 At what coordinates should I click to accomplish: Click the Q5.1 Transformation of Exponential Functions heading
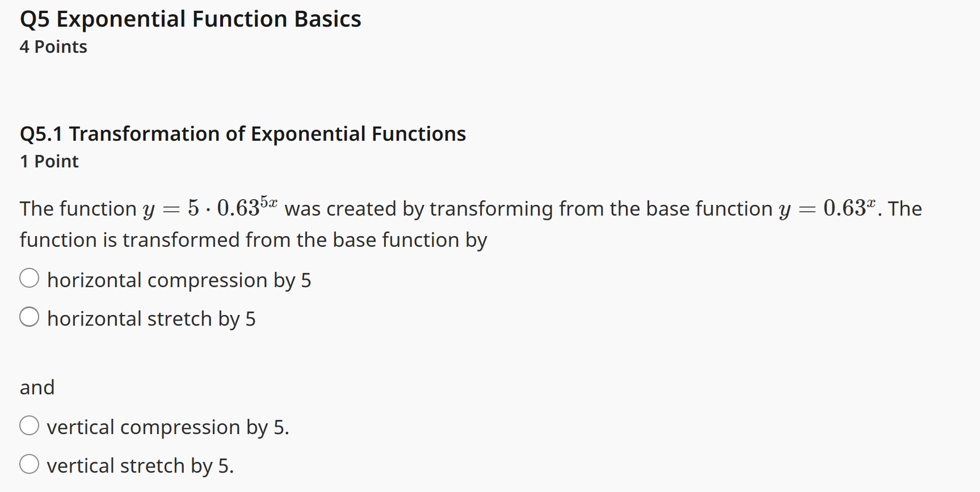(242, 133)
